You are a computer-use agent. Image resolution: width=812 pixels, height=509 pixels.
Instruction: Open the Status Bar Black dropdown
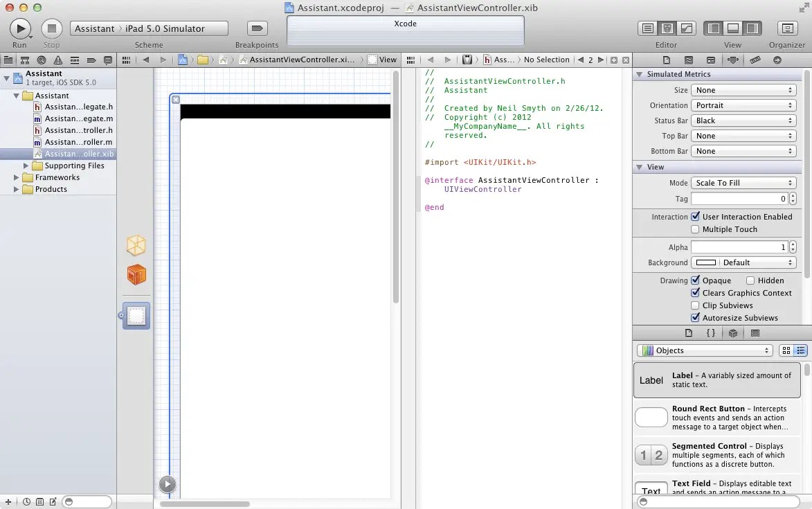point(743,120)
